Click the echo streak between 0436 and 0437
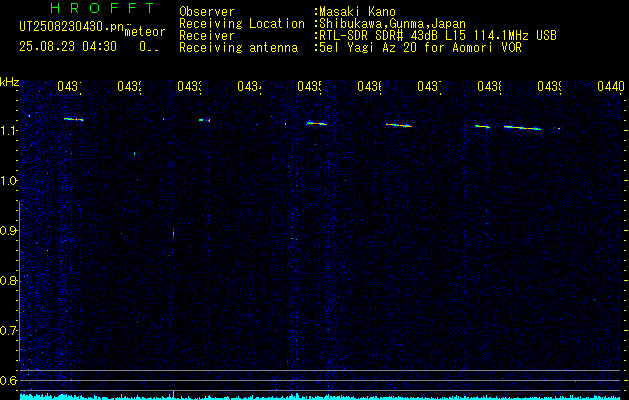Screen dimensions: 629x400 (399, 125)
